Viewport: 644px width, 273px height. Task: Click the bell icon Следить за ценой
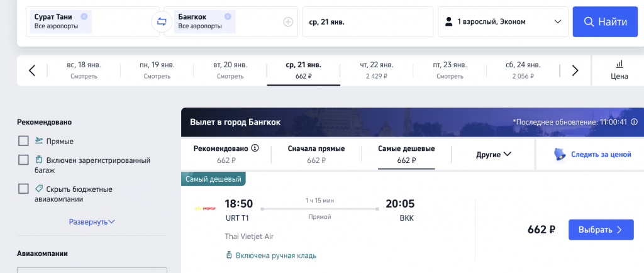pyautogui.click(x=559, y=154)
